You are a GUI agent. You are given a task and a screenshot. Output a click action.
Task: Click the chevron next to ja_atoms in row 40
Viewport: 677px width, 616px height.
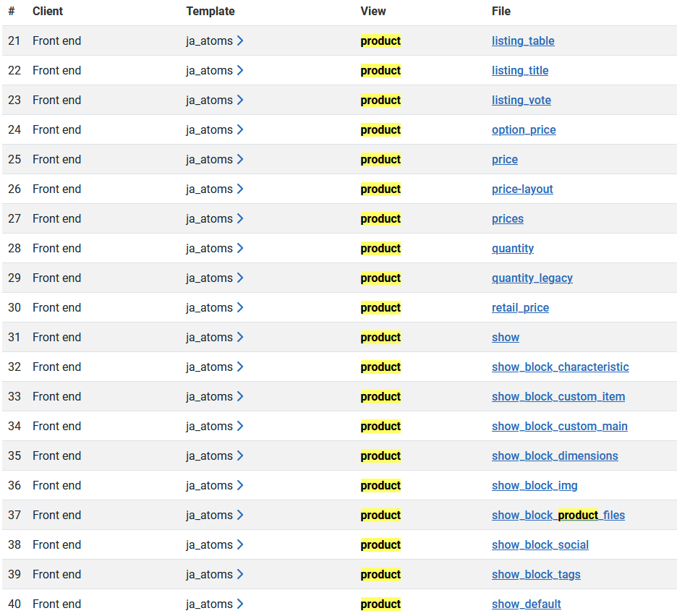(240, 604)
